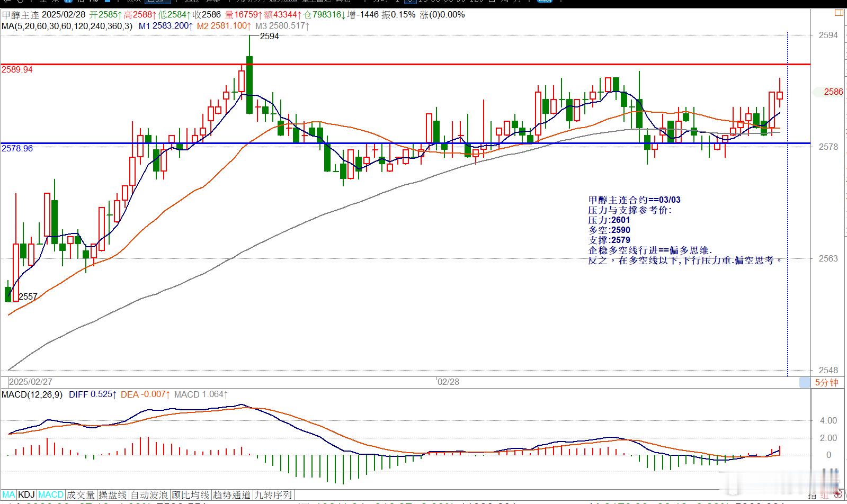Click the 仓798316 open interest value

tap(324, 15)
